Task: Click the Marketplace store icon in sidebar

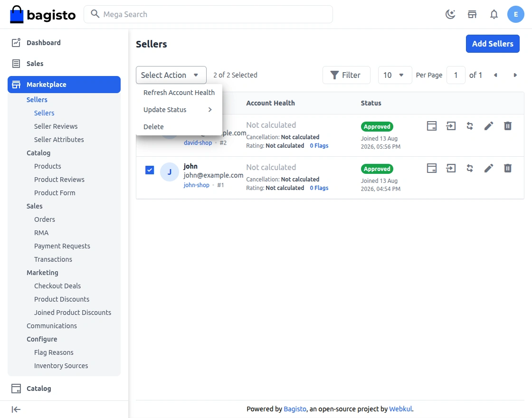Action: (x=16, y=85)
